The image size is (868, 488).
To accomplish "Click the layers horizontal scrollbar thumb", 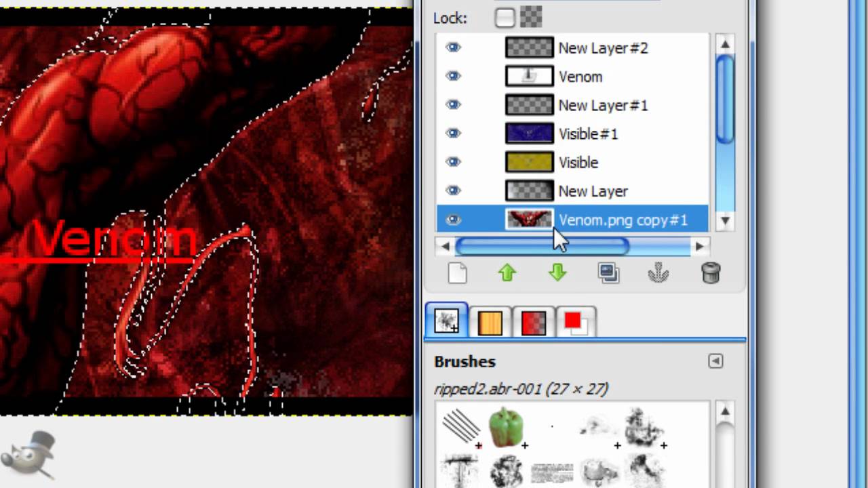I will [542, 247].
